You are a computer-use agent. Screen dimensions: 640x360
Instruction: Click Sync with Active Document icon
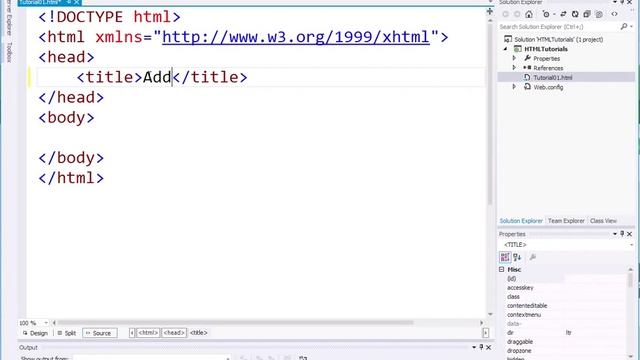563,14
